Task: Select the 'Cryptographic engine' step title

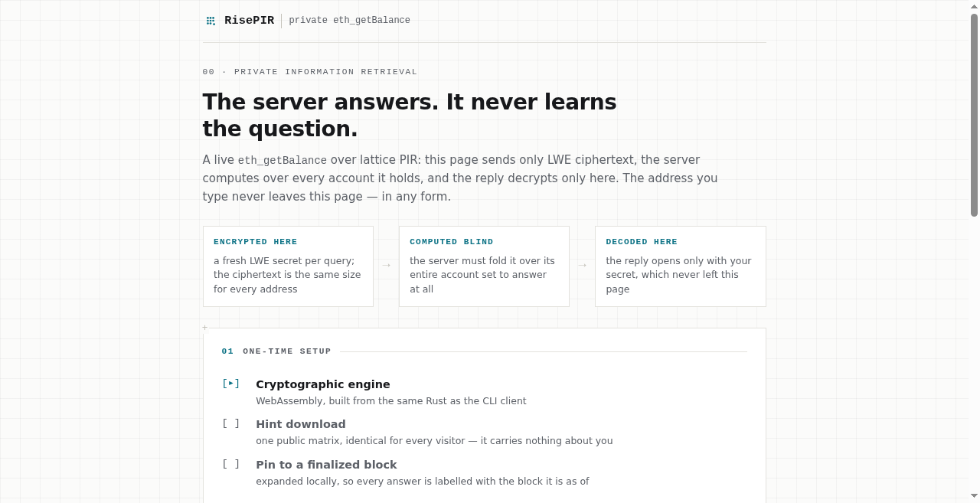Action: click(323, 384)
